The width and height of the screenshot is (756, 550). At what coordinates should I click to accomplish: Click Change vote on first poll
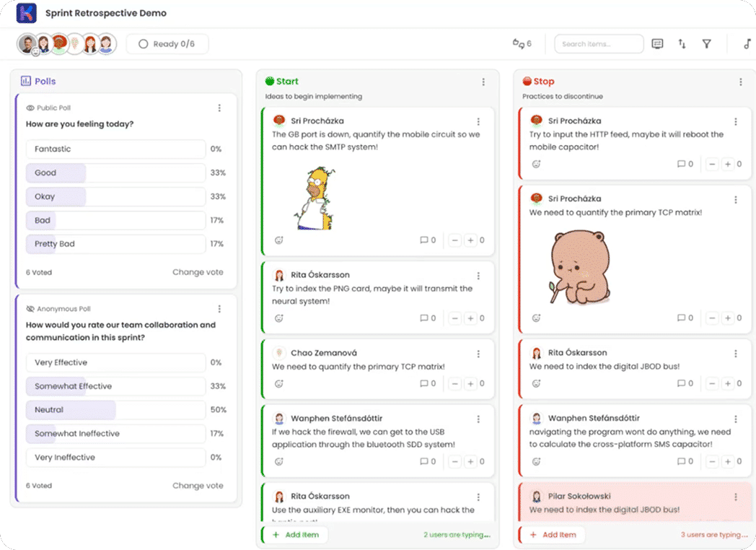point(198,273)
